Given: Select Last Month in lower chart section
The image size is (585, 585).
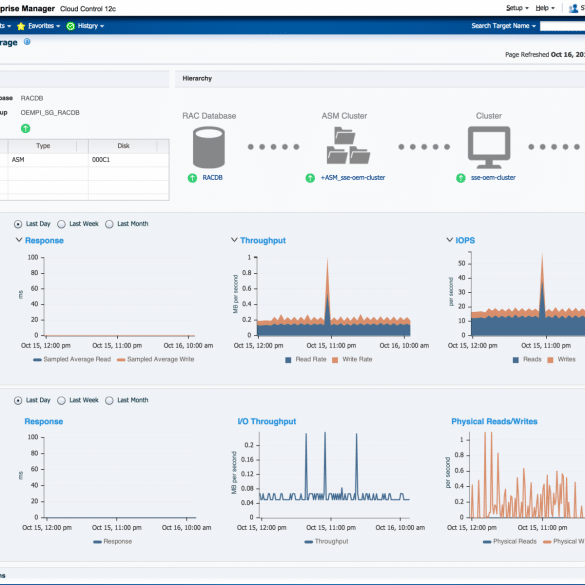Looking at the screenshot, I should [x=109, y=401].
